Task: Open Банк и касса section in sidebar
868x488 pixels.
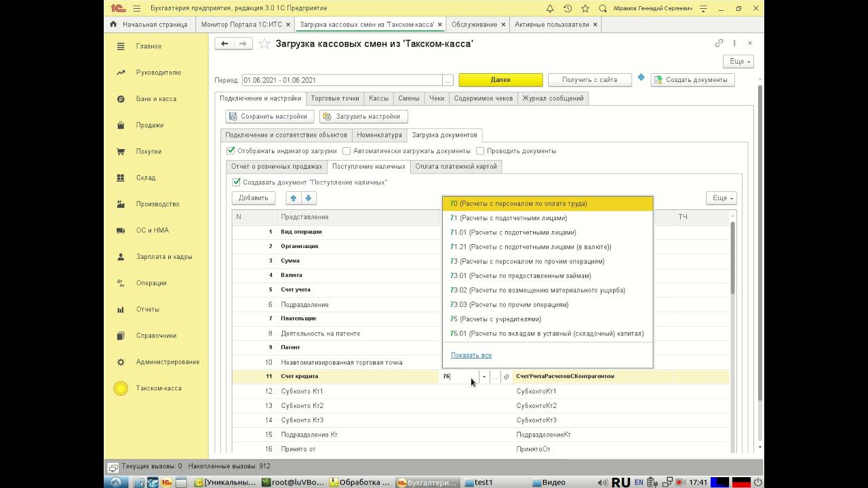Action: [x=156, y=99]
